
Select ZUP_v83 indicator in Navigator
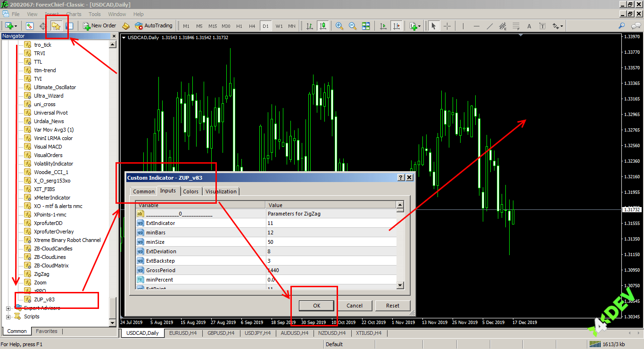tap(44, 299)
